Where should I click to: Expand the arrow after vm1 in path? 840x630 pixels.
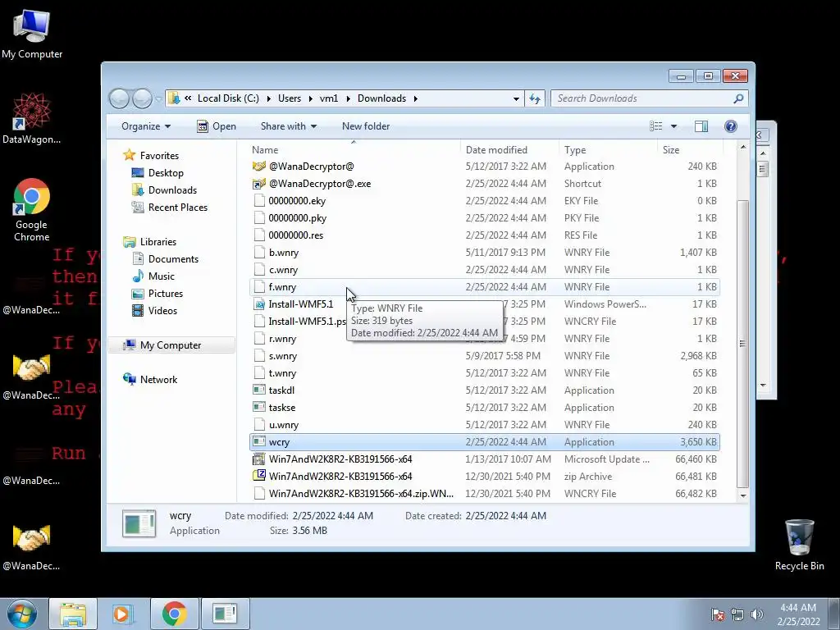click(348, 98)
